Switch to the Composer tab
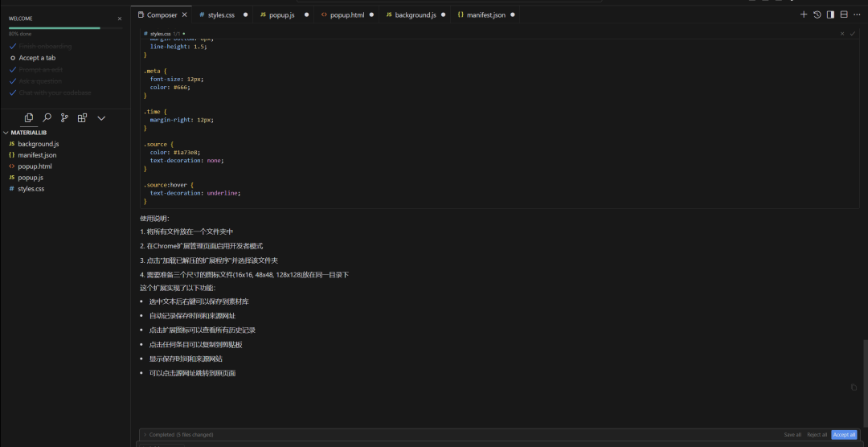Viewport: 868px width, 447px height. click(x=162, y=15)
